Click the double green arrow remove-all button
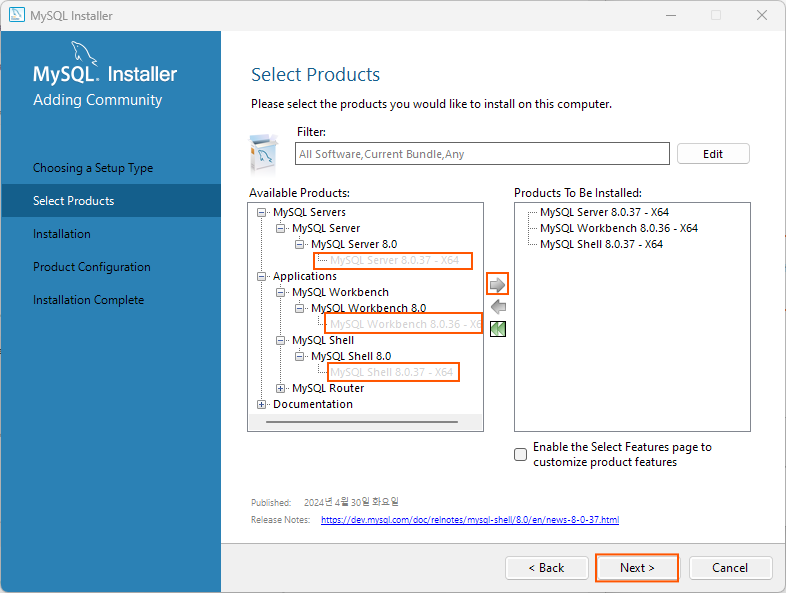This screenshot has height=593, width=786. (x=498, y=329)
